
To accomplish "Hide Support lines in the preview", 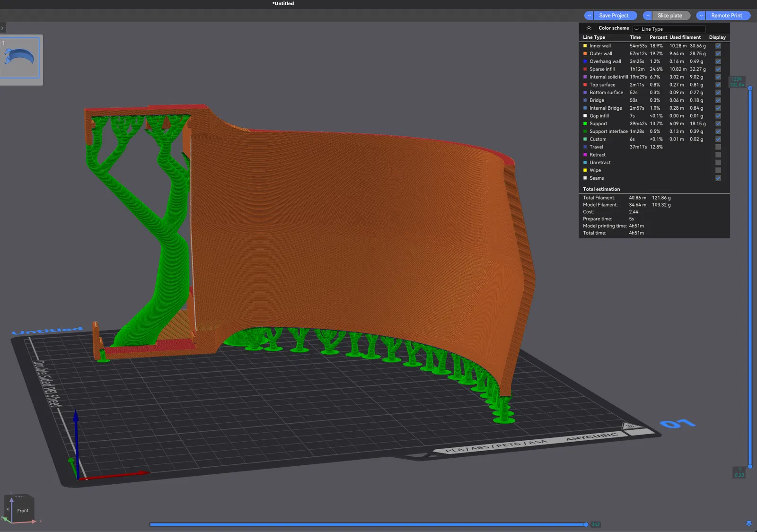I will point(718,124).
